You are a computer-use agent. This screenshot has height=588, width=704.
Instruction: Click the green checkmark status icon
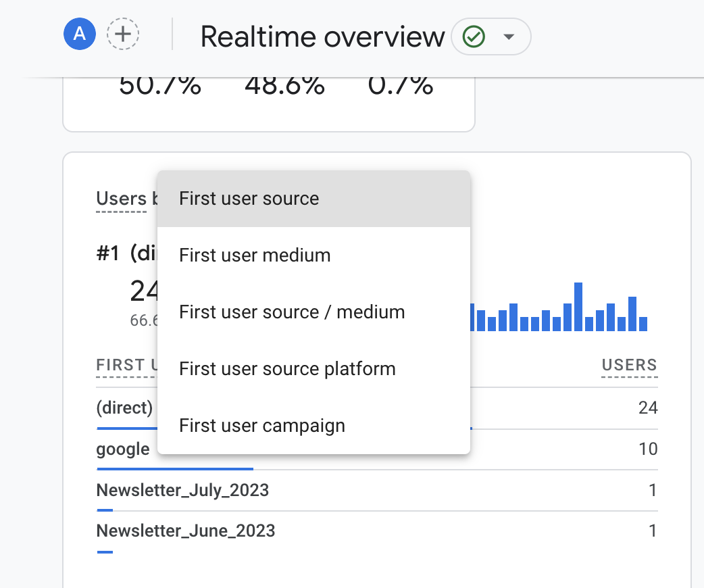click(474, 36)
